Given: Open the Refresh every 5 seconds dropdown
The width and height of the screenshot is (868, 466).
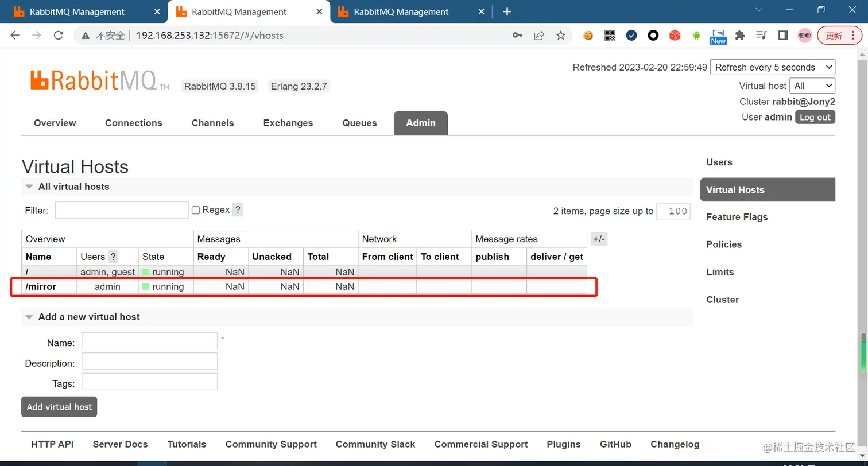Looking at the screenshot, I should click(773, 67).
